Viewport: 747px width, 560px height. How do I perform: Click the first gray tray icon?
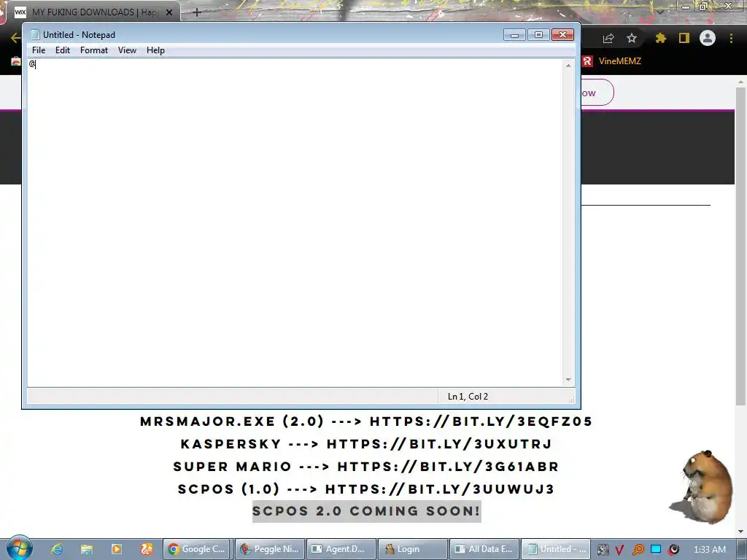coord(603,550)
